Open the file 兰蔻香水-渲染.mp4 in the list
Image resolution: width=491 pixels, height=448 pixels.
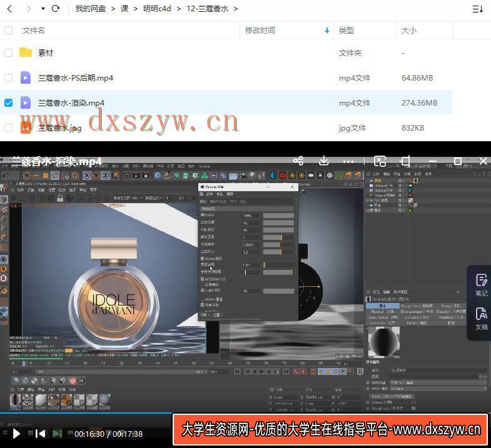[x=71, y=103]
